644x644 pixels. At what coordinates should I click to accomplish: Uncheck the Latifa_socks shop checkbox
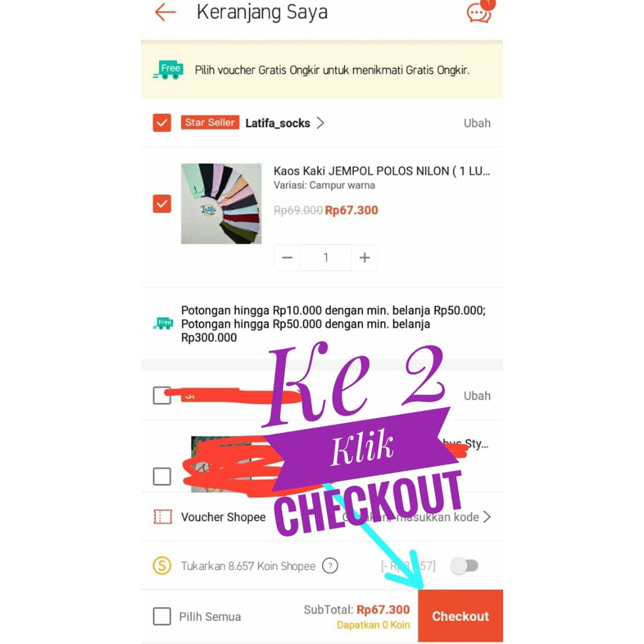click(162, 123)
